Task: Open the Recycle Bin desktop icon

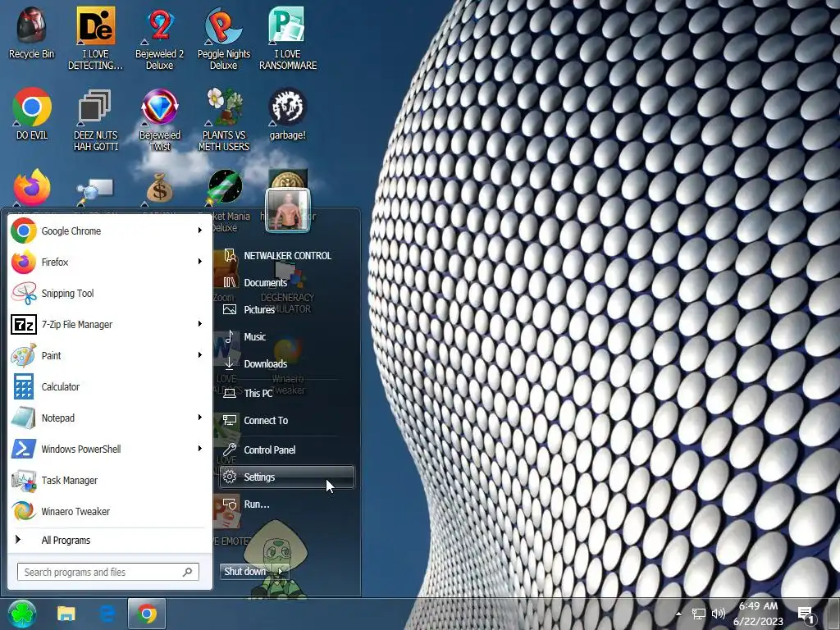Action: click(32, 33)
